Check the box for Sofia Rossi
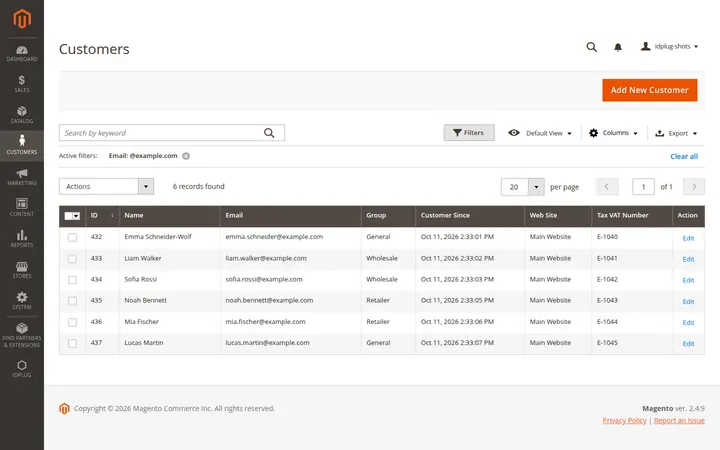Viewport: 720px width, 450px height. click(x=72, y=280)
